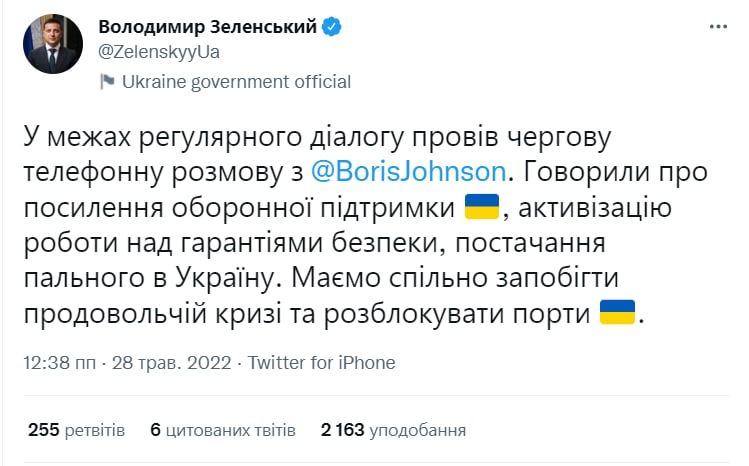Screen dimensions: 749x466
Task: Click the "Ukraine government official" label
Action: 236,82
